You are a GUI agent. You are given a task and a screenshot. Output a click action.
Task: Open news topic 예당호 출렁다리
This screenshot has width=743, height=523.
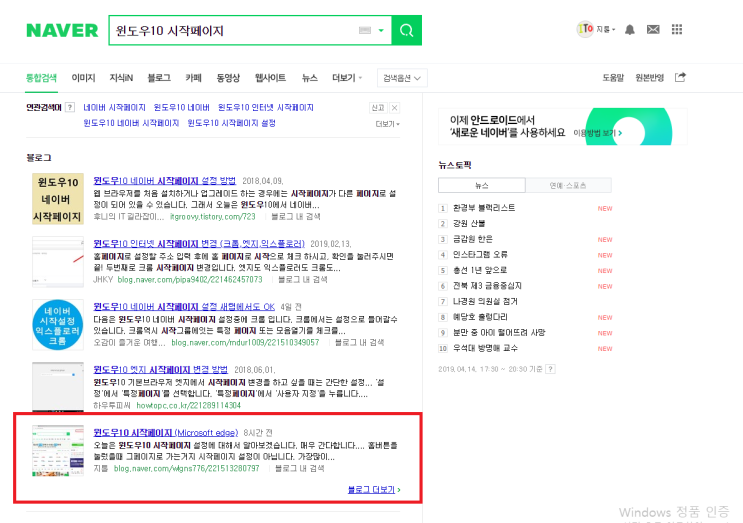pyautogui.click(x=480, y=317)
